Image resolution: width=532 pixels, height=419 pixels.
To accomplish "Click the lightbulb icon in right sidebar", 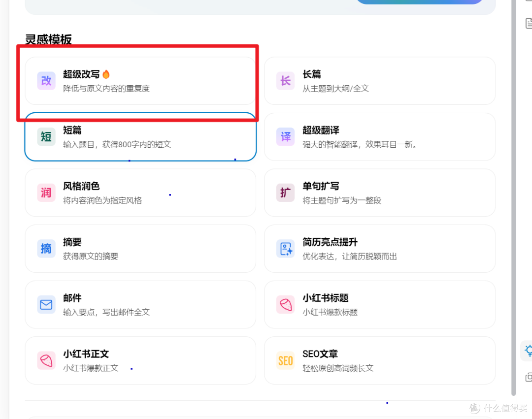I will [528, 351].
